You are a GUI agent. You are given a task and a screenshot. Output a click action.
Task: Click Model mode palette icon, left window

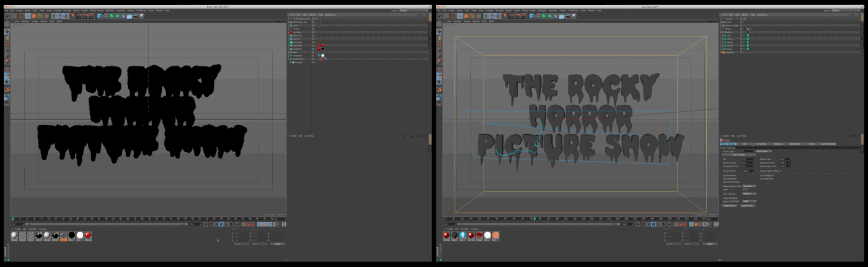pyautogui.click(x=7, y=31)
